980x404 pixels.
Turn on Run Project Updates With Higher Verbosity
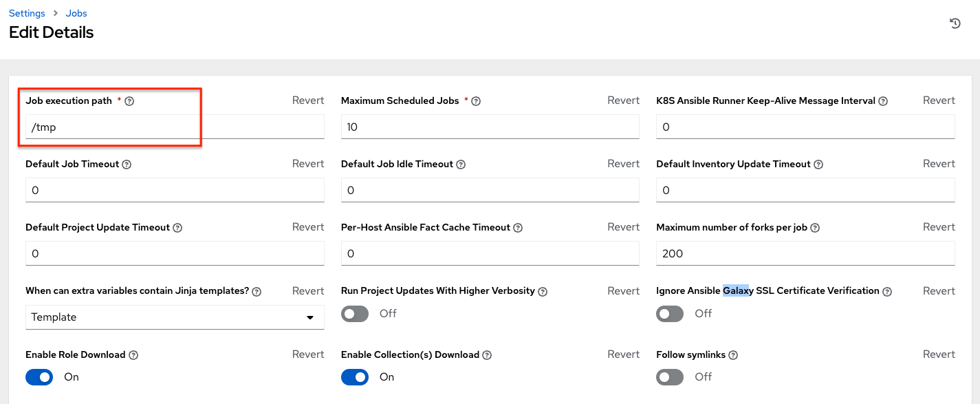355,314
